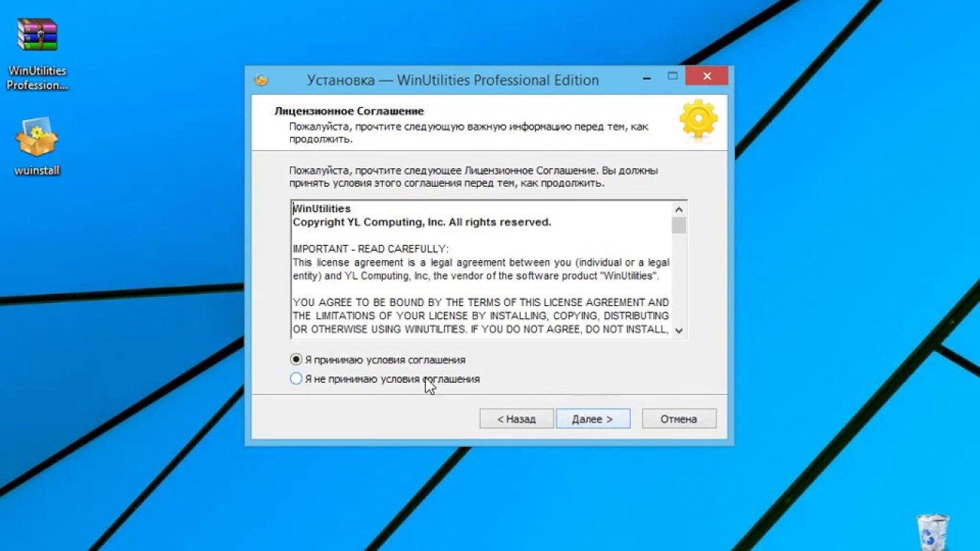Click the installer title bar system icon
Screen dimensions: 980x551
coord(261,80)
